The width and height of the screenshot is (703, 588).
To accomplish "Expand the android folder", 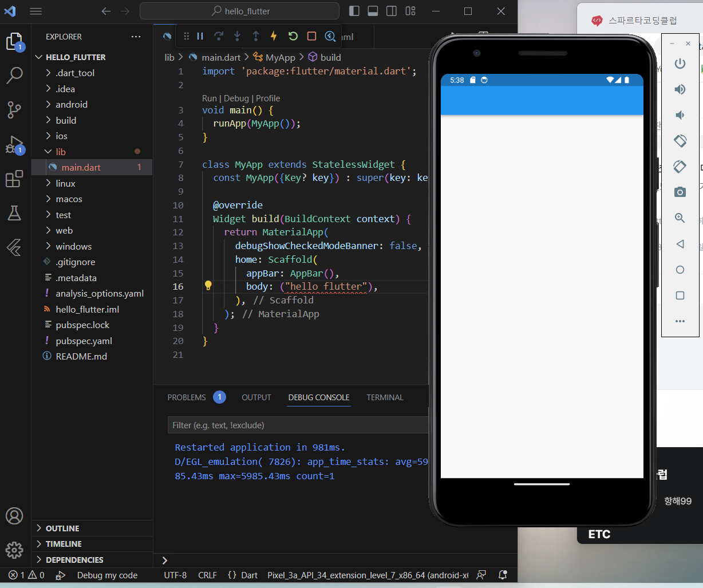I will 92,104.
